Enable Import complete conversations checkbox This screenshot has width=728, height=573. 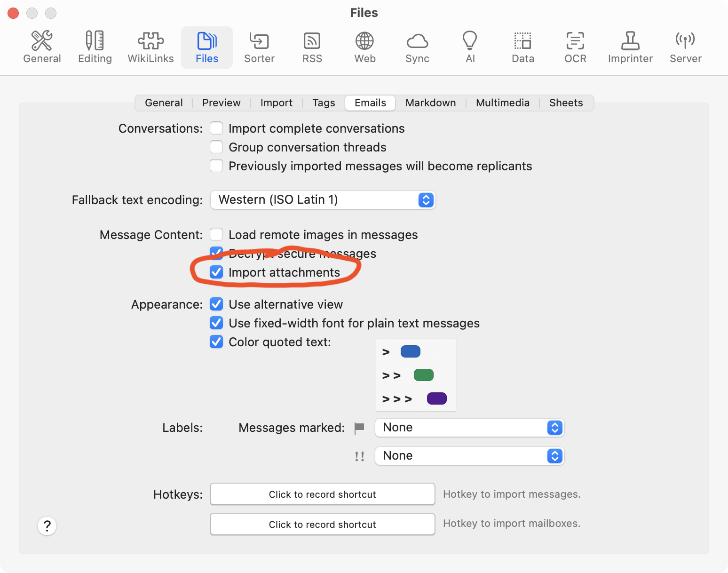[x=216, y=128]
